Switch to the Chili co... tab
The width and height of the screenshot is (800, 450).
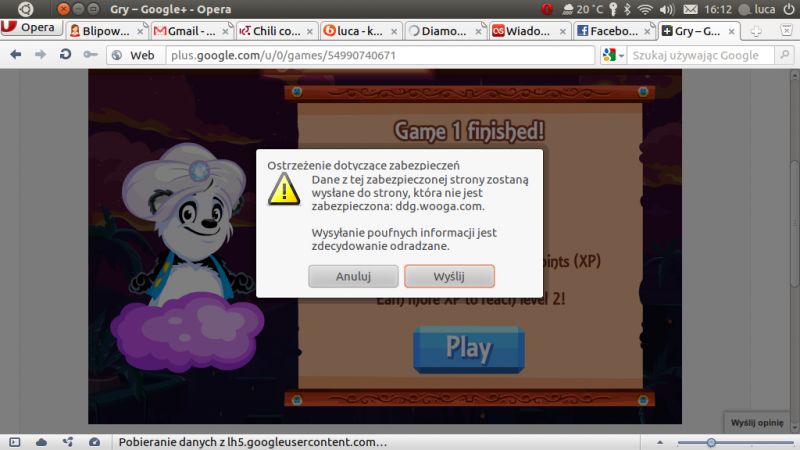click(x=277, y=31)
